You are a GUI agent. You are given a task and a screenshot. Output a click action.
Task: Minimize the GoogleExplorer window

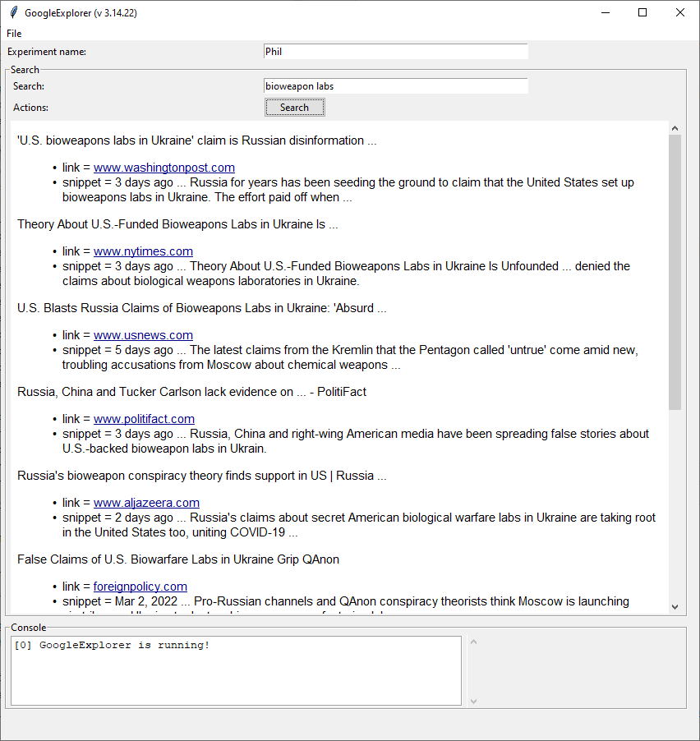pyautogui.click(x=606, y=12)
